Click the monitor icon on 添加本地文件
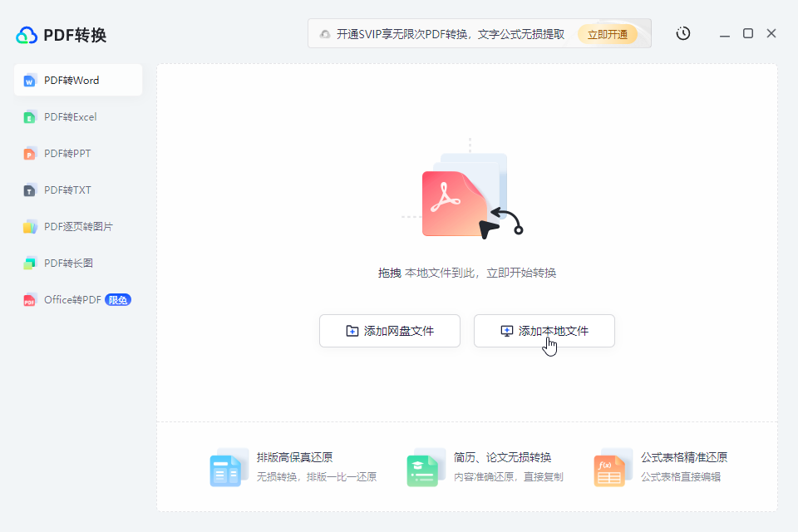 click(507, 331)
